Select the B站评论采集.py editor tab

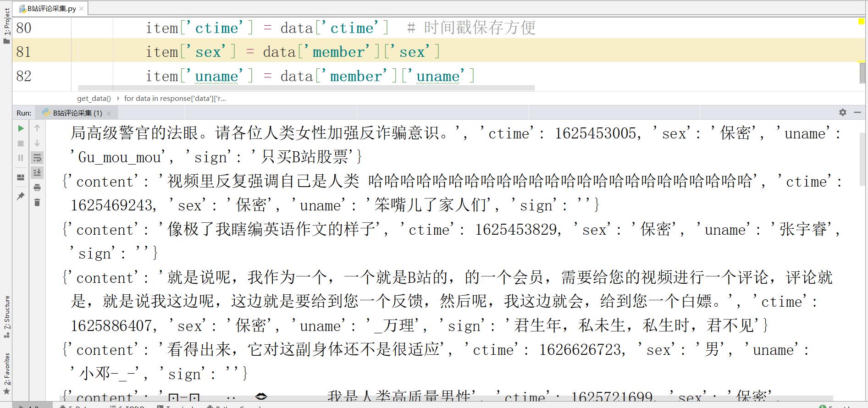51,8
